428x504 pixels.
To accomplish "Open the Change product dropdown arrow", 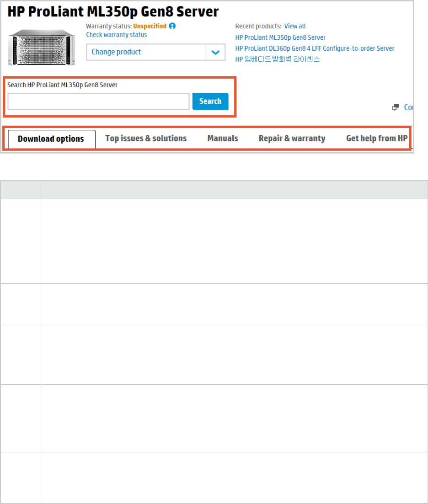I will (215, 52).
